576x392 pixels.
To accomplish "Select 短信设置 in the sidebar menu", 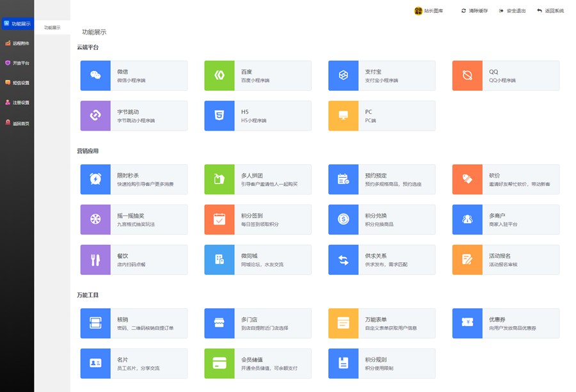I will [17, 82].
